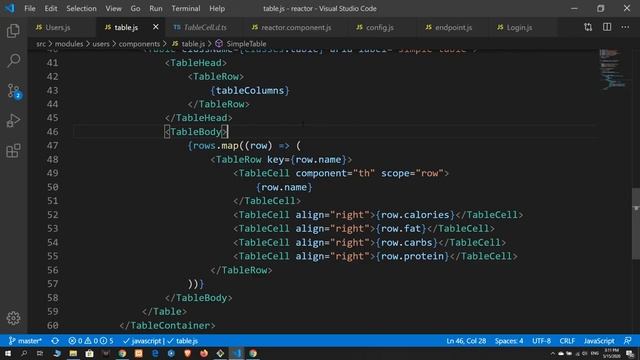640x360 pixels.
Task: Open the Run menu
Action: click(156, 8)
